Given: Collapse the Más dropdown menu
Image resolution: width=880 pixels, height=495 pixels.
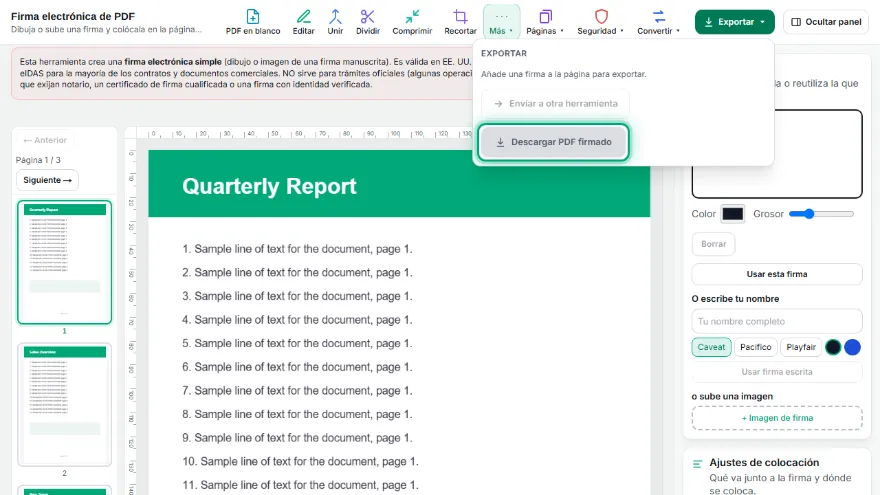Looking at the screenshot, I should [x=501, y=22].
